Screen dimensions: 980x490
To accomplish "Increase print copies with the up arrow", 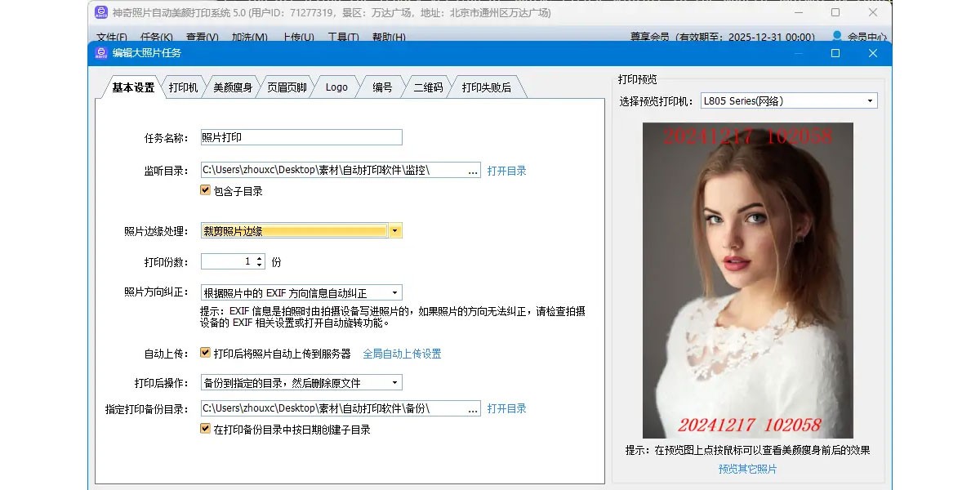I will click(x=260, y=258).
